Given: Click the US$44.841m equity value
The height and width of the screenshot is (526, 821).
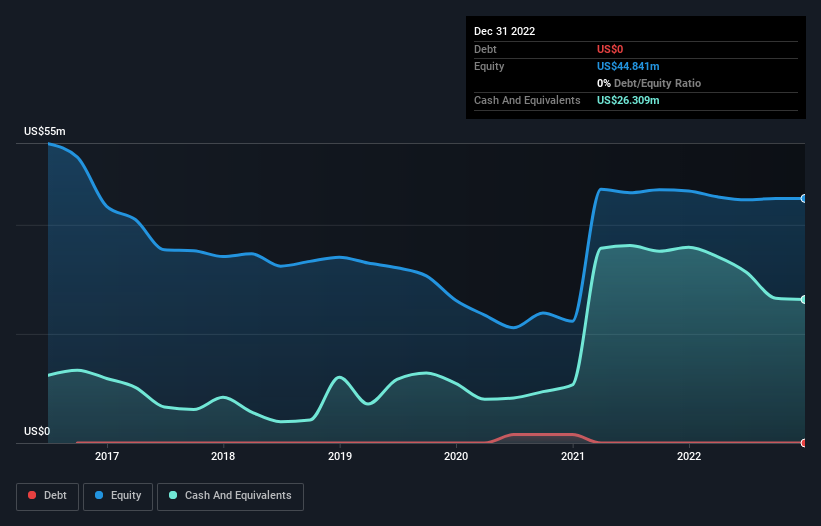Looking at the screenshot, I should coord(628,66).
